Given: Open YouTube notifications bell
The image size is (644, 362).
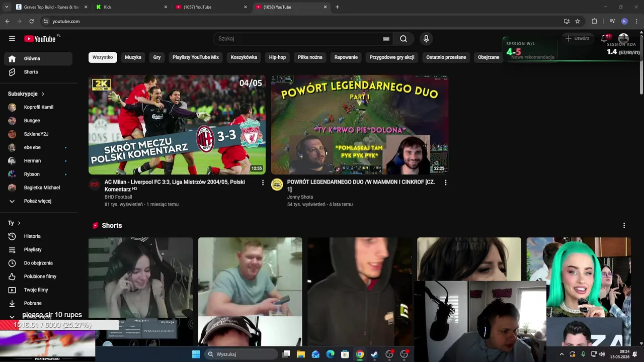Looking at the screenshot, I should [605, 38].
